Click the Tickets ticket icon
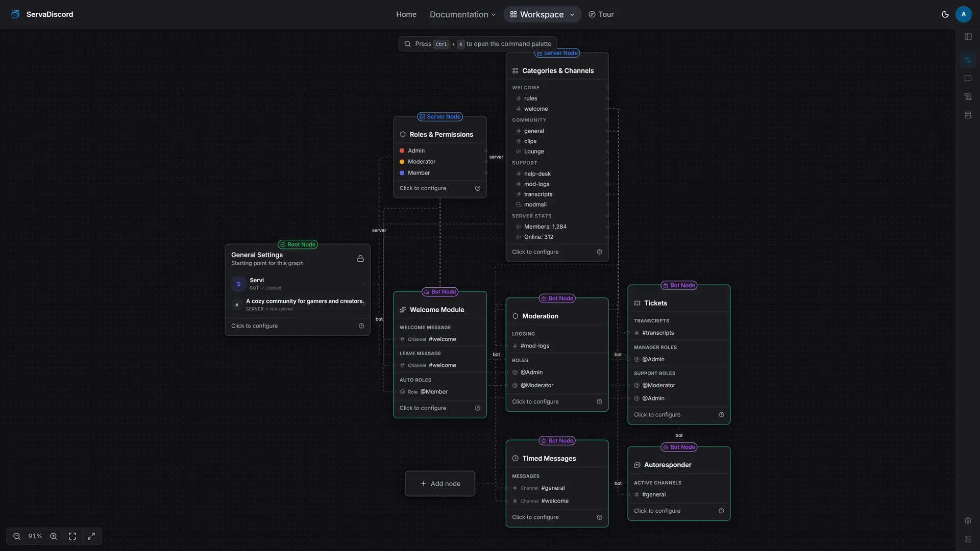This screenshot has width=980, height=551. (637, 303)
